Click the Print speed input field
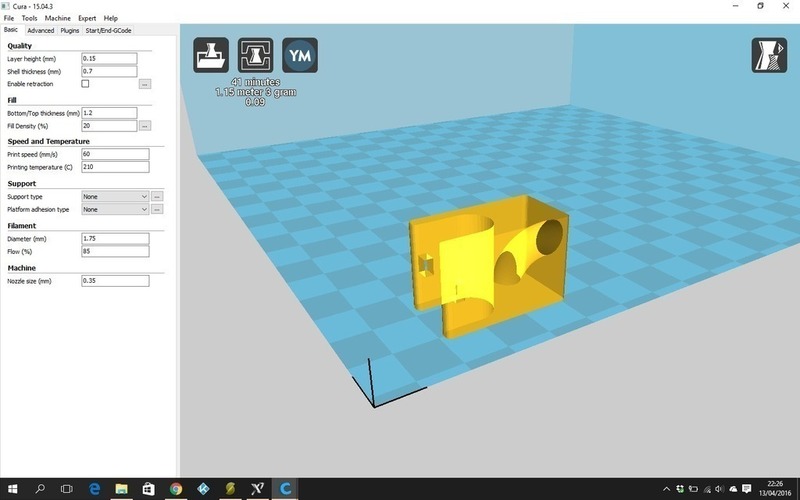 115,154
